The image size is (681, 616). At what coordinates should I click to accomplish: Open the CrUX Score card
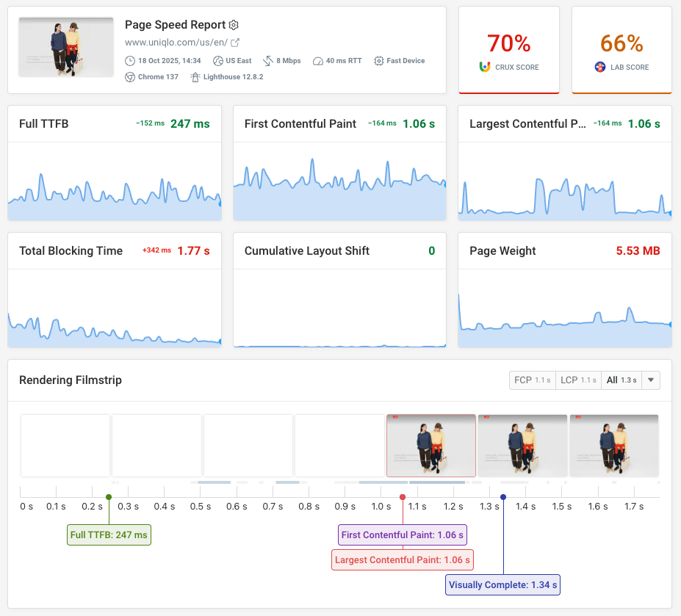(509, 51)
